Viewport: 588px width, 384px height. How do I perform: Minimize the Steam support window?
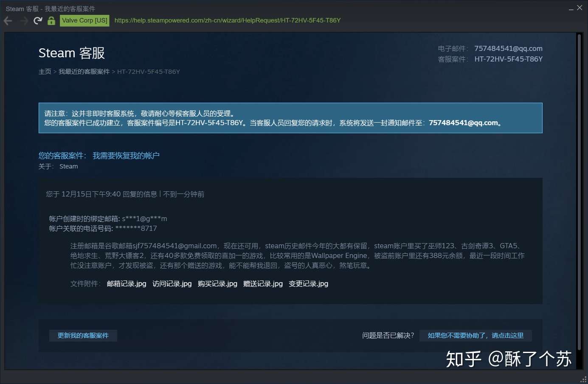coord(571,9)
